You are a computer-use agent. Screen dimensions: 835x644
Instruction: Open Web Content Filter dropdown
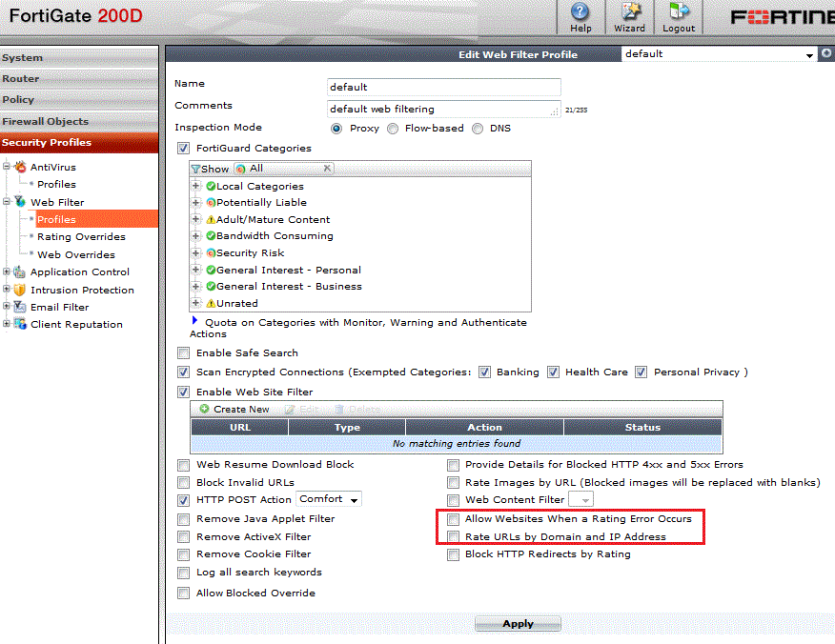point(581,499)
